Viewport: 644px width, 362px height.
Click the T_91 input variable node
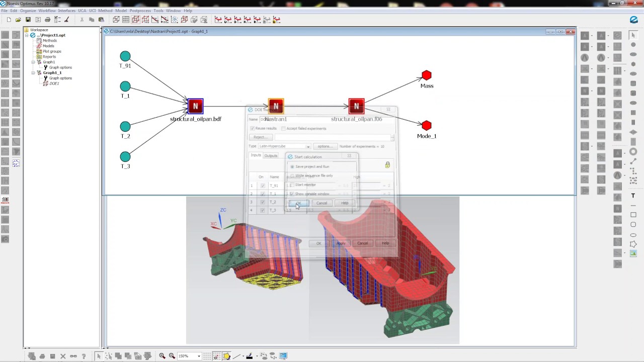pyautogui.click(x=125, y=56)
